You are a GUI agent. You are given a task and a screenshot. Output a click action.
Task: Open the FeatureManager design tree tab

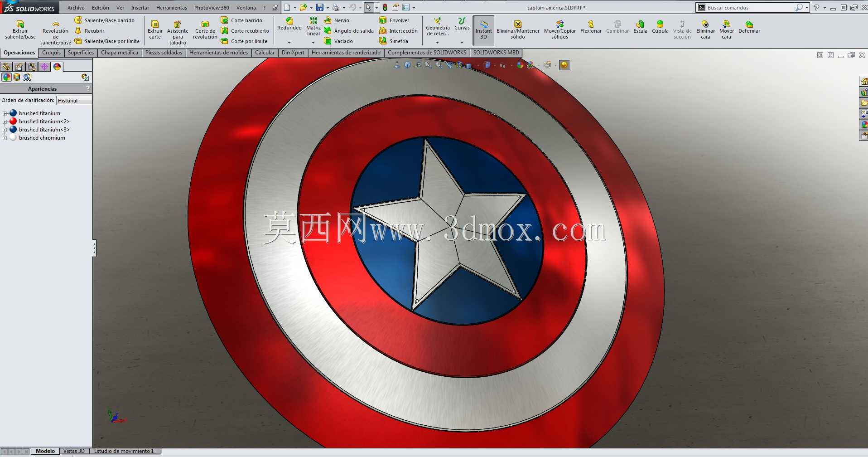(x=6, y=67)
